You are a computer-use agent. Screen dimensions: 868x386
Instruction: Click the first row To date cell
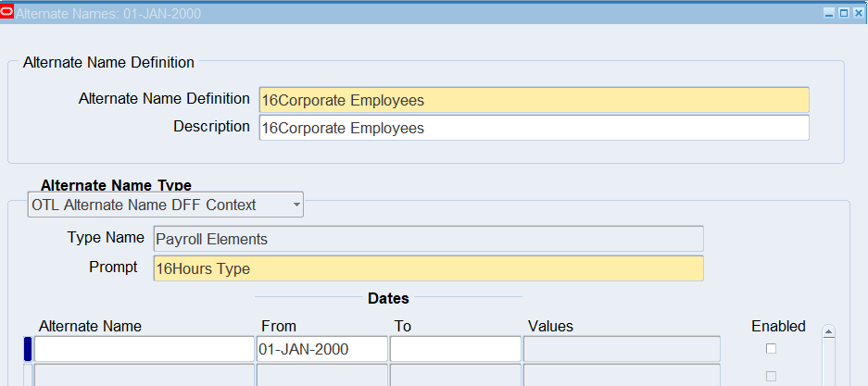click(455, 349)
